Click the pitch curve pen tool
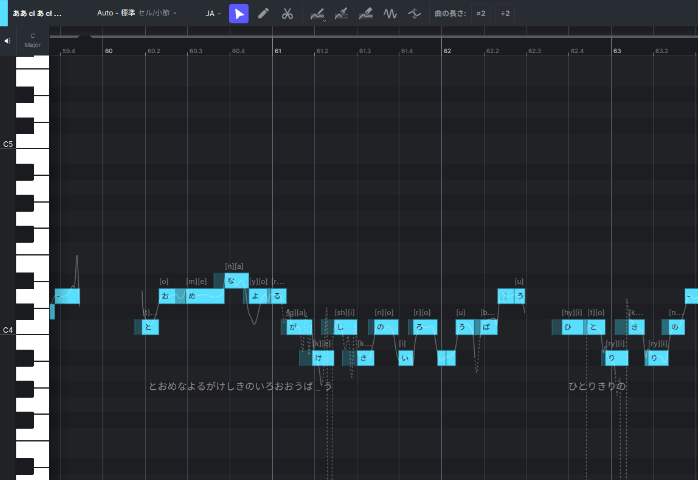 click(317, 14)
